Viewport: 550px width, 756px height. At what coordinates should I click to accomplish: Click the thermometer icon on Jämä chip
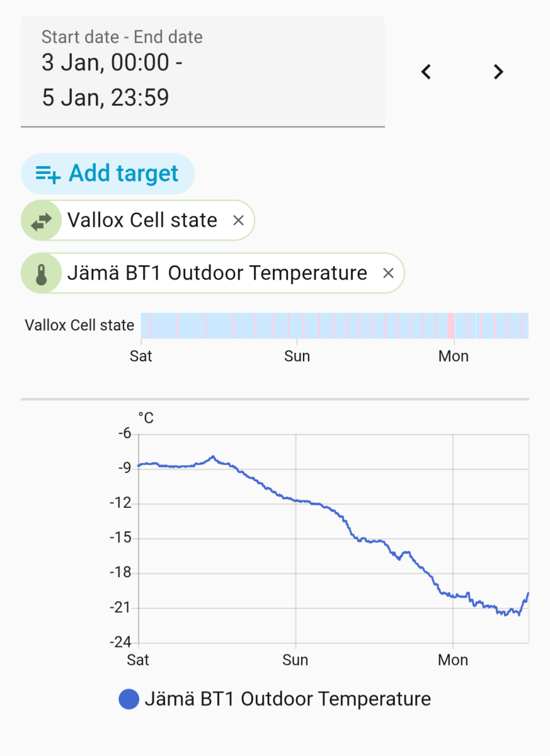coord(42,273)
